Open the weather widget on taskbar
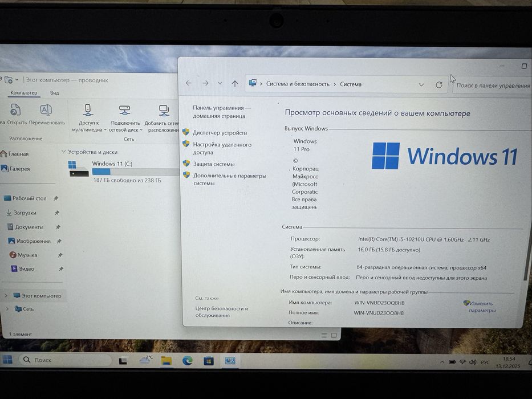 click(x=146, y=360)
